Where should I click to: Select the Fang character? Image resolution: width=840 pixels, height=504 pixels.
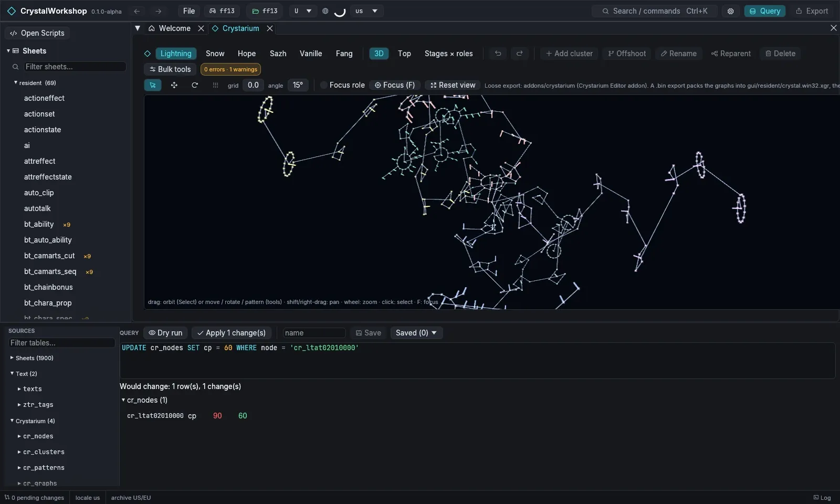coord(344,54)
